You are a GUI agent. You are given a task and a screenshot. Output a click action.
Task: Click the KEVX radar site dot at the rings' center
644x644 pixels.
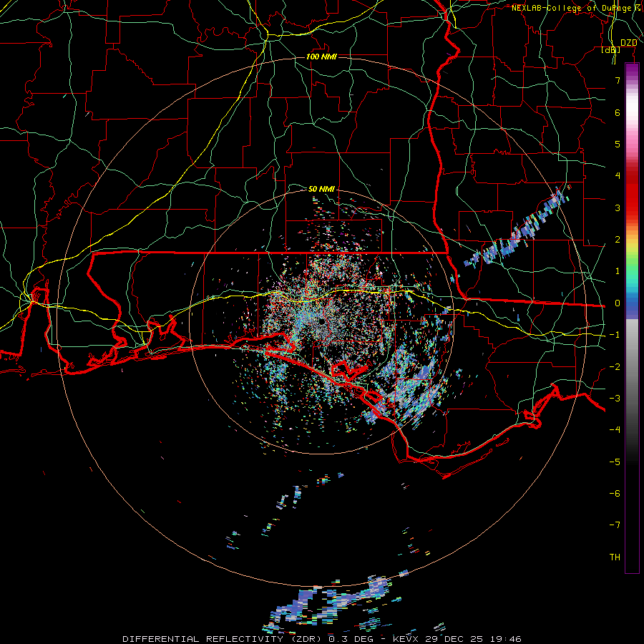point(321,323)
